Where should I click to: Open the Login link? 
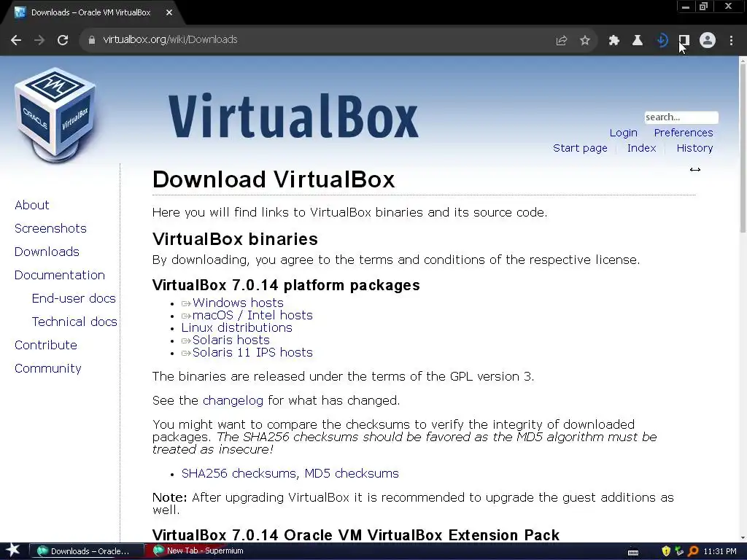click(x=623, y=133)
